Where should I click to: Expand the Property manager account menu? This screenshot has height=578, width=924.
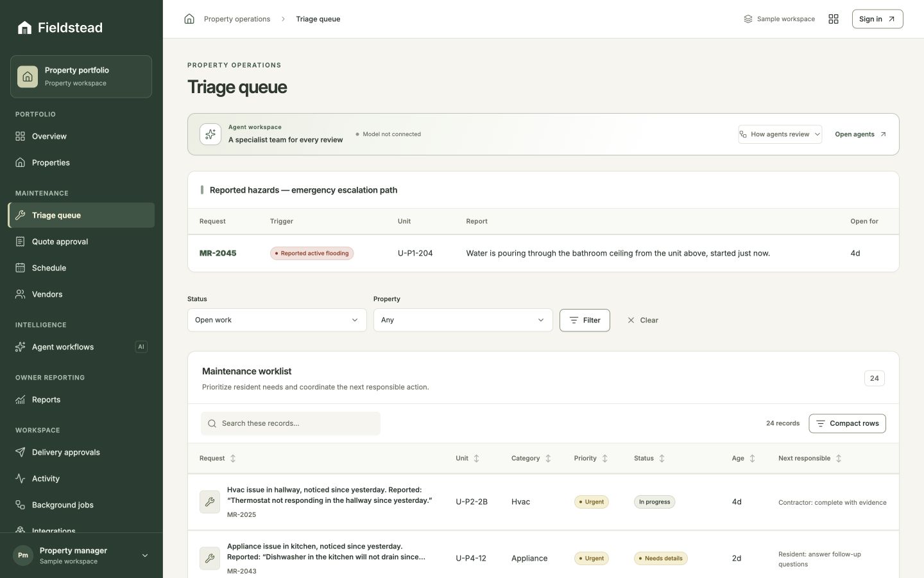pyautogui.click(x=81, y=556)
